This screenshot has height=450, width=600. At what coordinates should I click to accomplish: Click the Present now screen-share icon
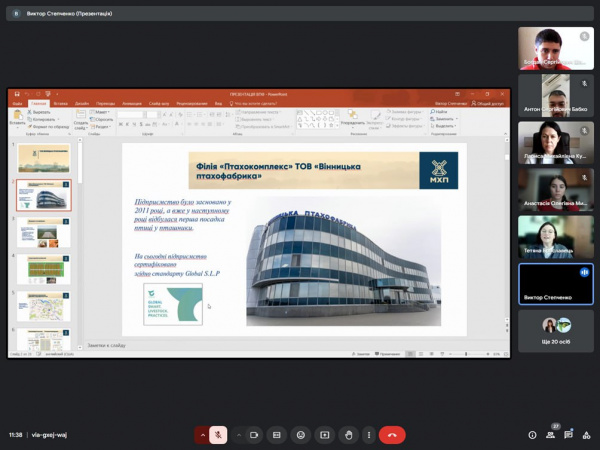[324, 435]
